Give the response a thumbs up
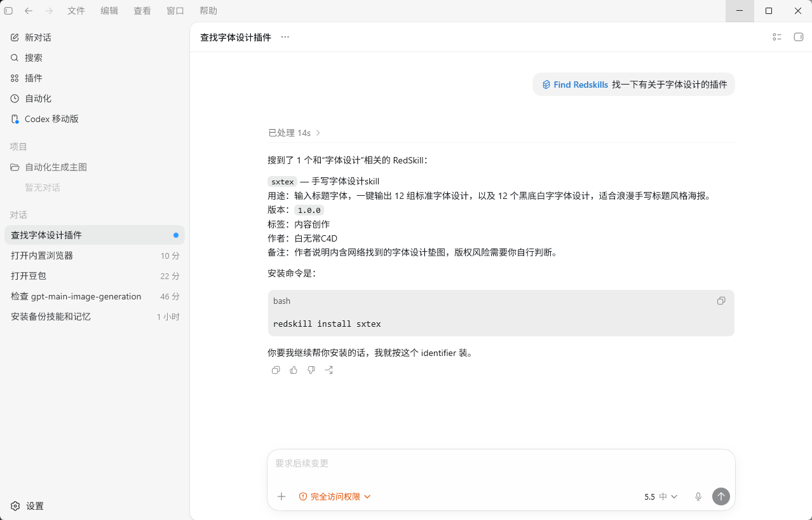This screenshot has width=812, height=520. tap(294, 370)
